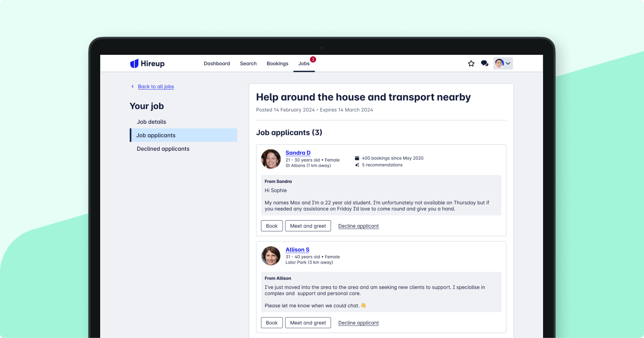Open the Dashboard menu item
Viewport: 644px width, 338px height.
coord(217,63)
